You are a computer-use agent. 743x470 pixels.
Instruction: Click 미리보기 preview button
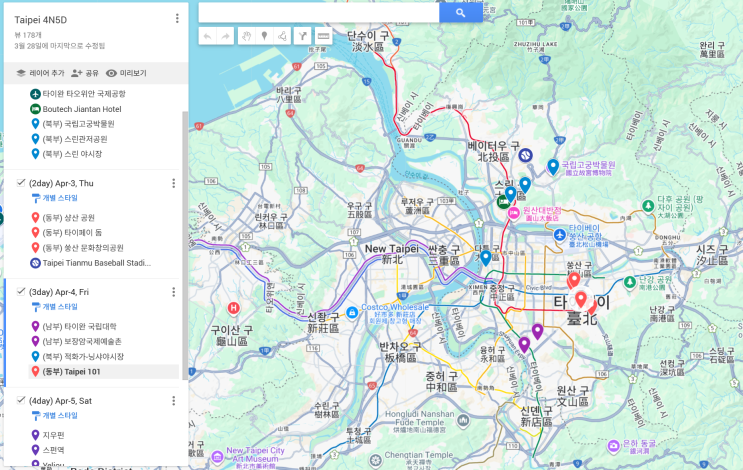tap(126, 73)
